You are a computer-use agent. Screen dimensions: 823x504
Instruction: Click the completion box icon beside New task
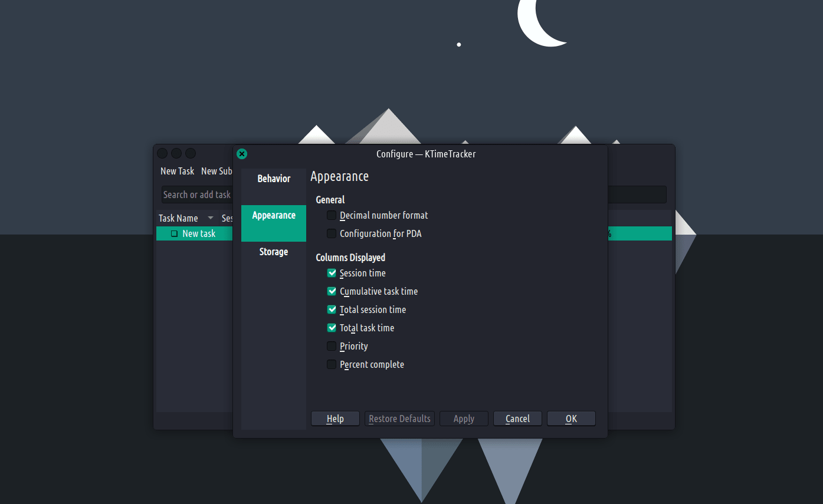tap(174, 234)
